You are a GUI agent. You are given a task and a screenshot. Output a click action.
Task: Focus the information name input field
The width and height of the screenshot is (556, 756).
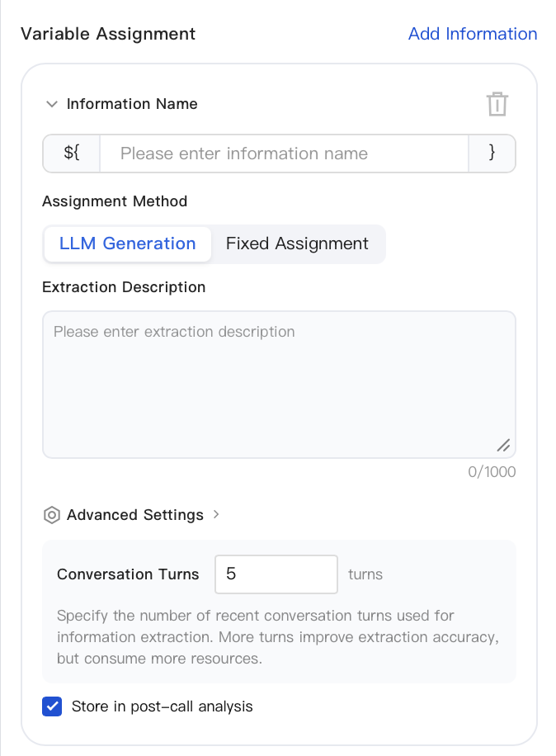pos(285,154)
